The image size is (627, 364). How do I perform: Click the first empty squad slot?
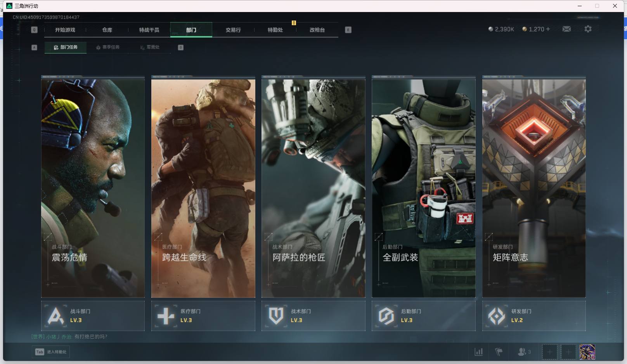tap(549, 352)
